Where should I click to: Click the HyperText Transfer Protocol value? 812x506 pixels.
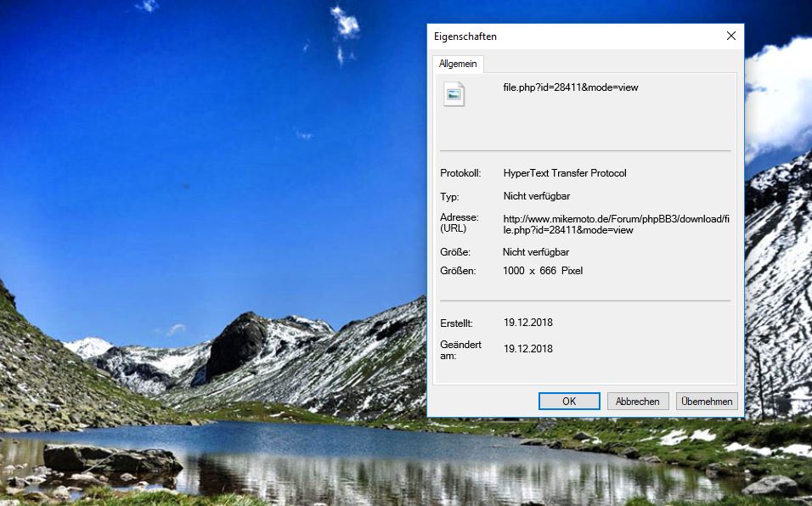point(565,173)
